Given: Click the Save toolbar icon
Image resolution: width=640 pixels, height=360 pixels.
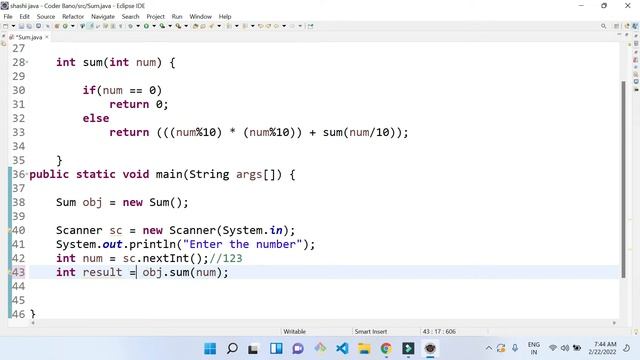Looking at the screenshot, I should click(21, 26).
